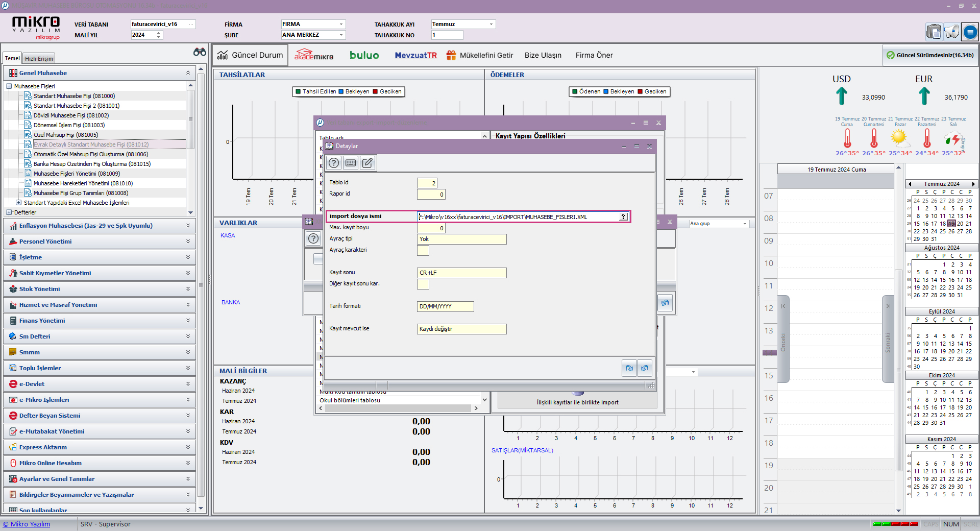Expand the Defterler tree node

click(9, 212)
